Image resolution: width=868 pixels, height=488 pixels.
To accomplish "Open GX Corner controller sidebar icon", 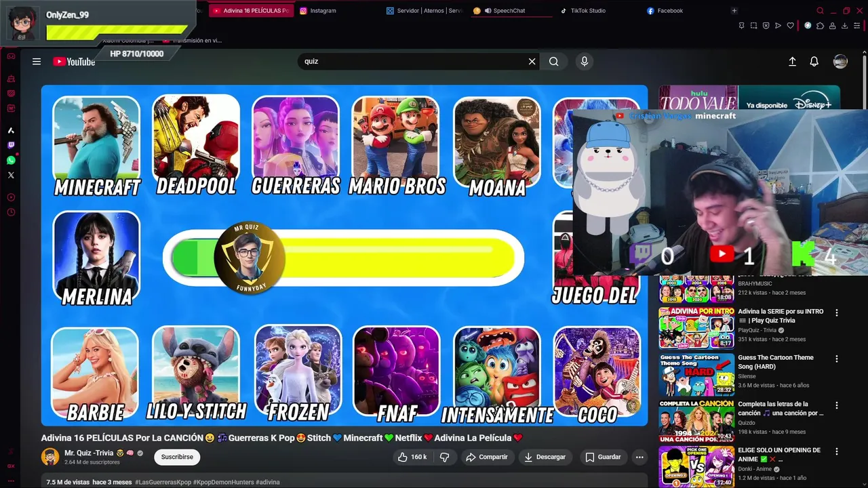I will point(11,56).
